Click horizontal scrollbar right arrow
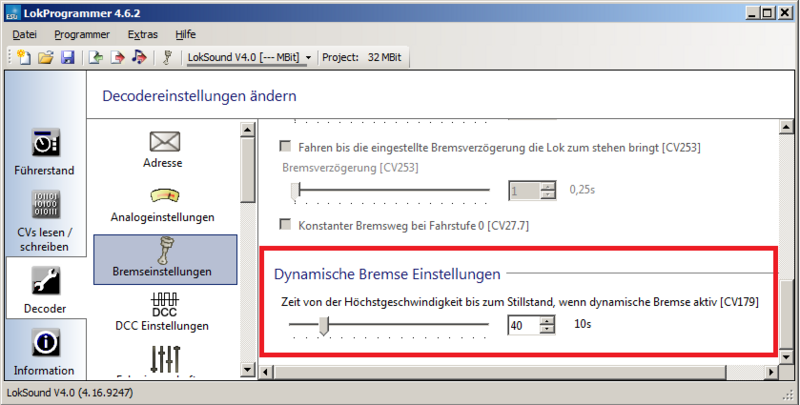 pyautogui.click(x=772, y=372)
